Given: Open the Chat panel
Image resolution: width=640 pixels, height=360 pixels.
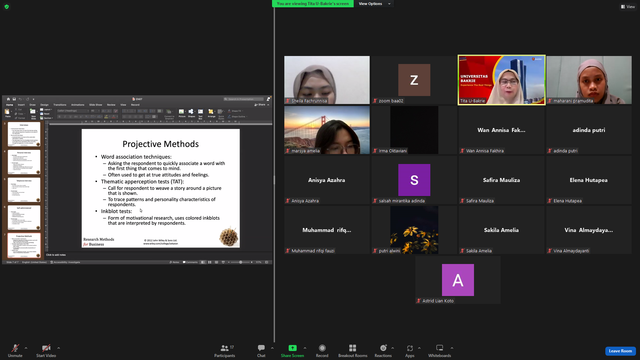Looking at the screenshot, I should 261,350.
